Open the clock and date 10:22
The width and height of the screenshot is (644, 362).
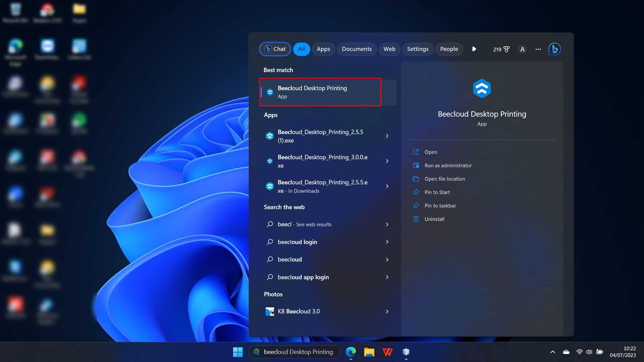click(x=623, y=352)
